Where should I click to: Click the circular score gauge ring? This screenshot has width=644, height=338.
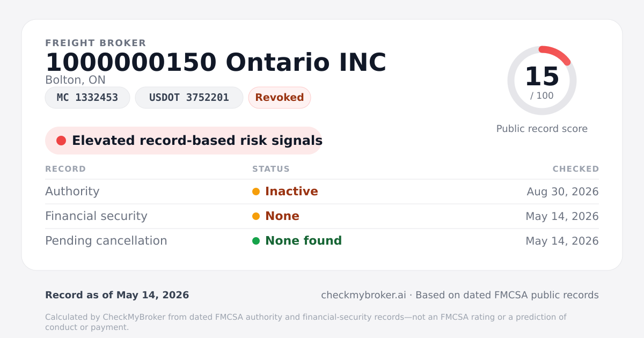542,80
